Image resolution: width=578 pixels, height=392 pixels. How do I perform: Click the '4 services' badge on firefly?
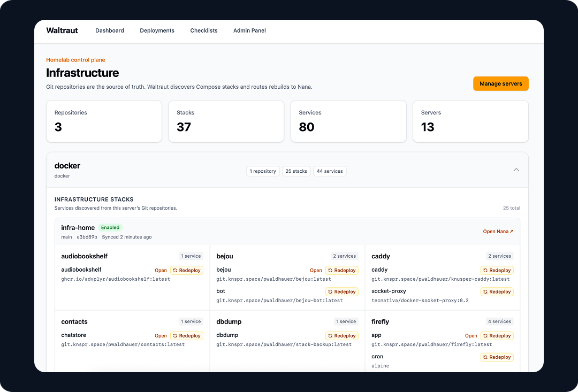pyautogui.click(x=499, y=321)
